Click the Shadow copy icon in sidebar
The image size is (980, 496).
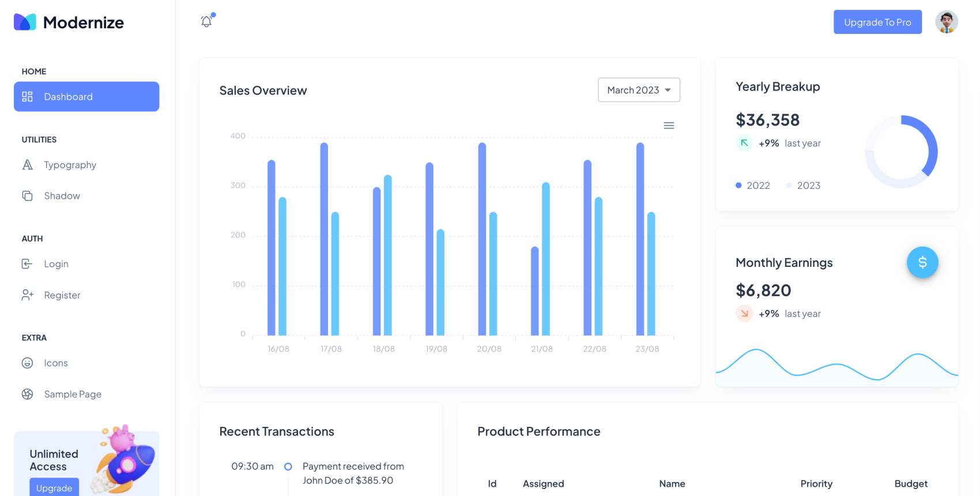[x=27, y=196]
